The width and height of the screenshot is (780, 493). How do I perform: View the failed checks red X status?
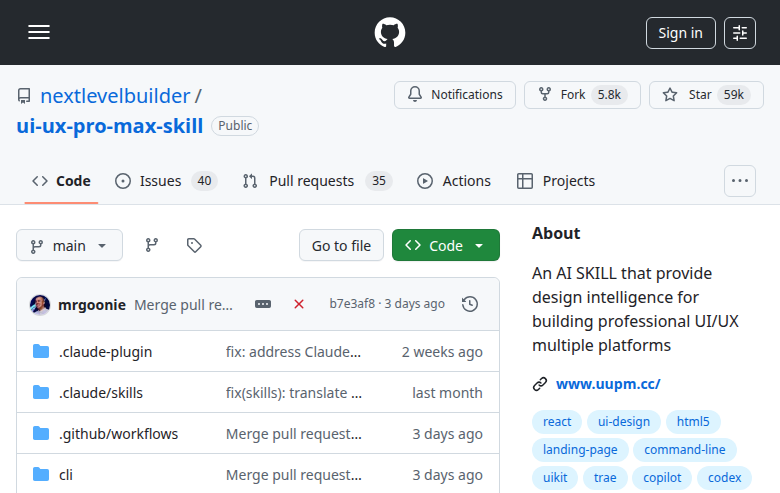coord(299,304)
